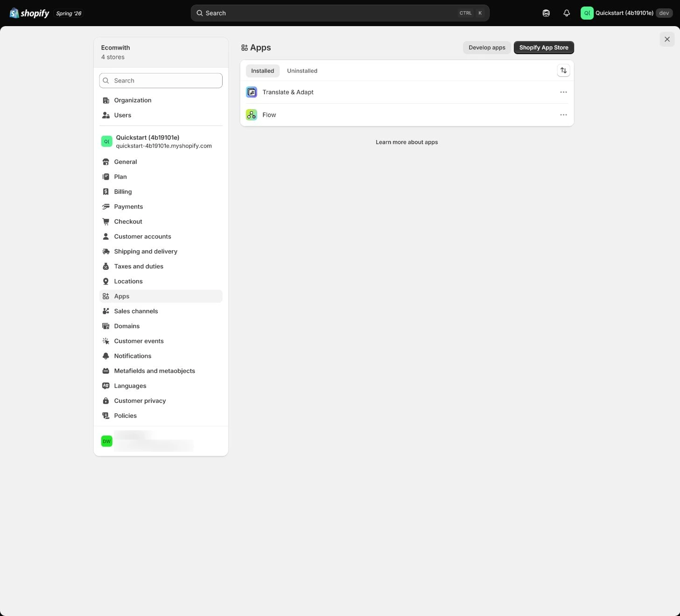Click the Flow app icon
Screen dimensions: 680x616
pos(252,115)
